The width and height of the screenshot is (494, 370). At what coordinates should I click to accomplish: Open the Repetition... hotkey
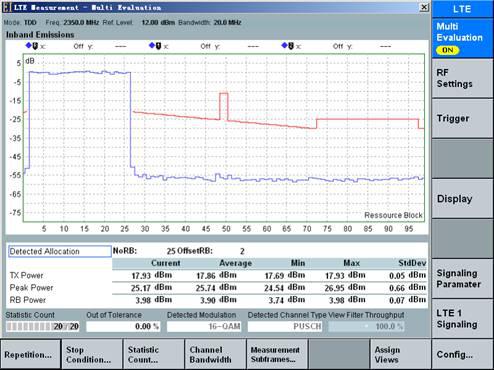(31, 354)
